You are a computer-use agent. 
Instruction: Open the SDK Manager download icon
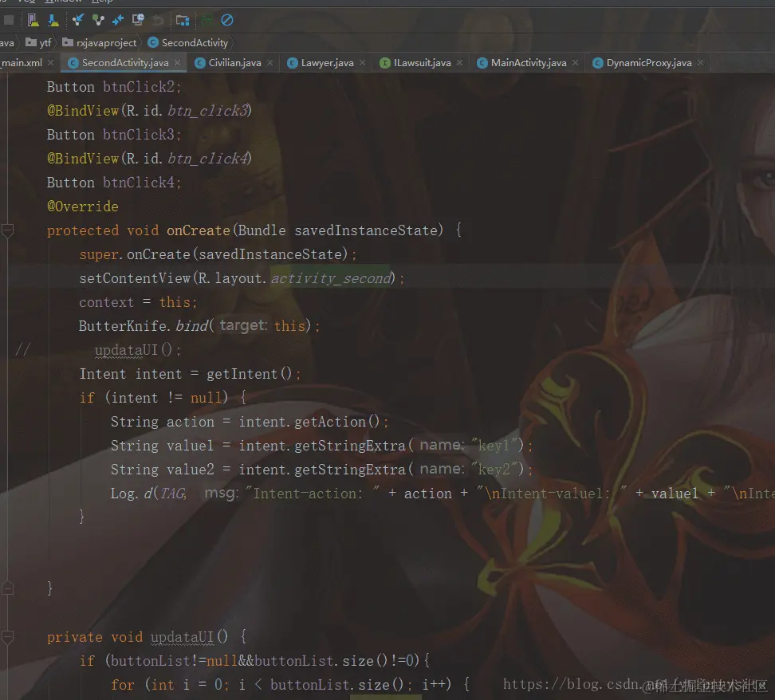click(53, 20)
